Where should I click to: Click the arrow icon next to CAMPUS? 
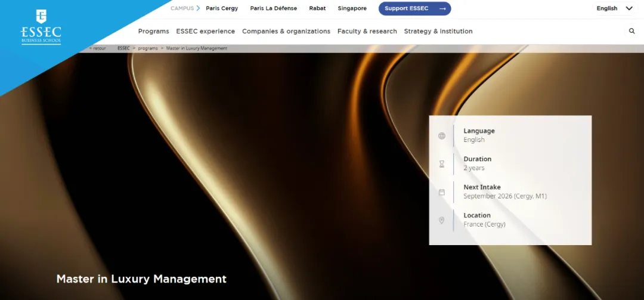pyautogui.click(x=198, y=8)
